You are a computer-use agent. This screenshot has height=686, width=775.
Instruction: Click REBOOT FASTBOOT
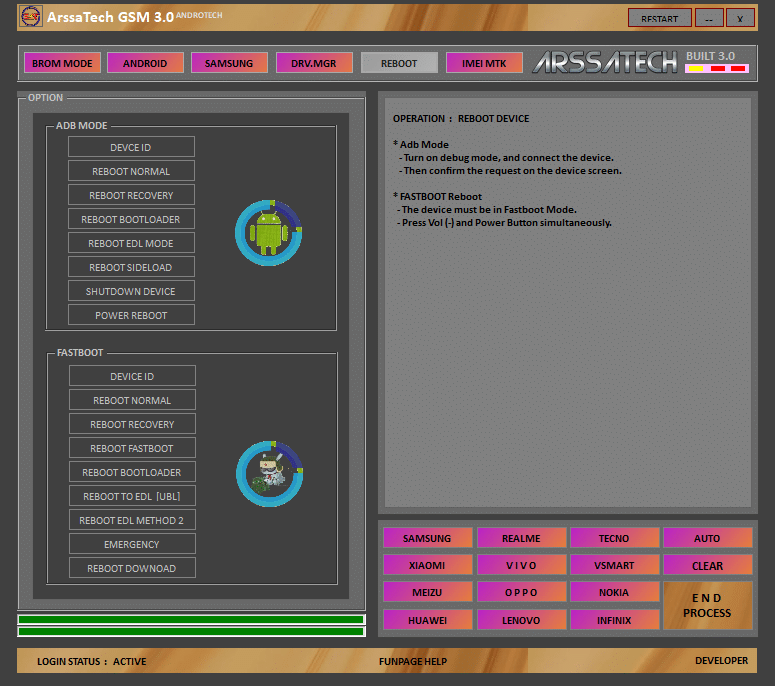click(x=132, y=448)
